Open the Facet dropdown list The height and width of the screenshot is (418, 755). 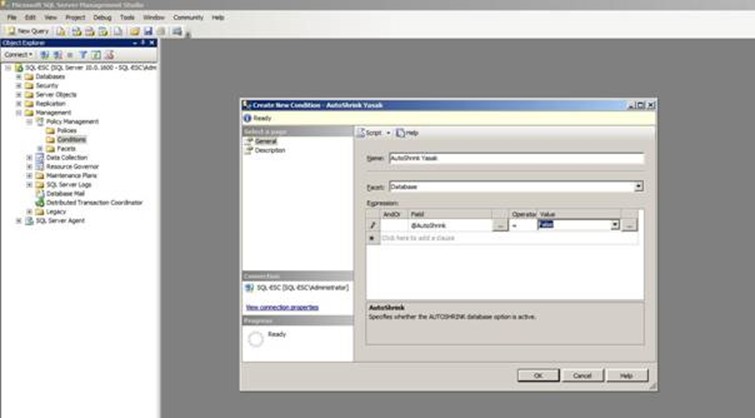click(x=638, y=186)
